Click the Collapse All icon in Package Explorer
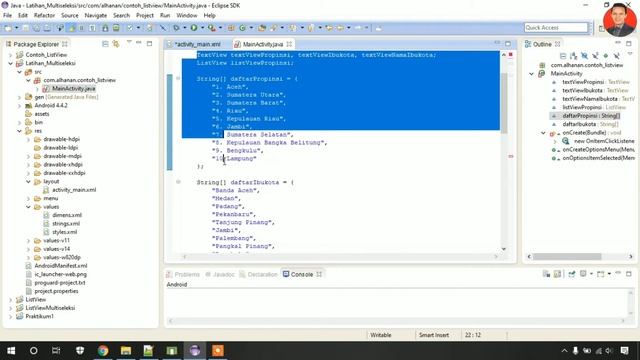This screenshot has width=640, height=360. point(105,44)
